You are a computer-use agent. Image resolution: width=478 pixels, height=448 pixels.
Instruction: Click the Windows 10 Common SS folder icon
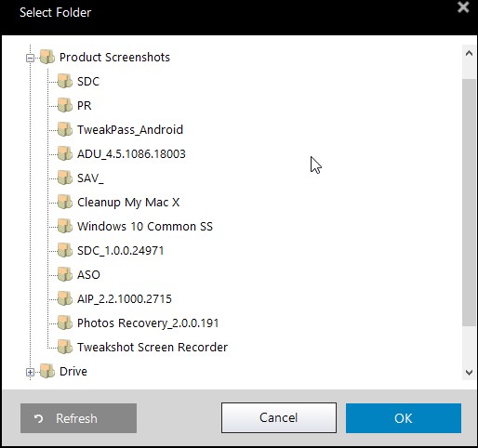pos(65,226)
